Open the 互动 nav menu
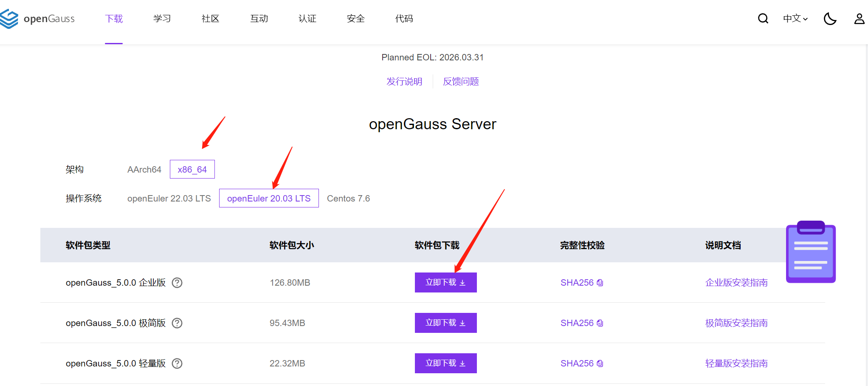 (259, 19)
